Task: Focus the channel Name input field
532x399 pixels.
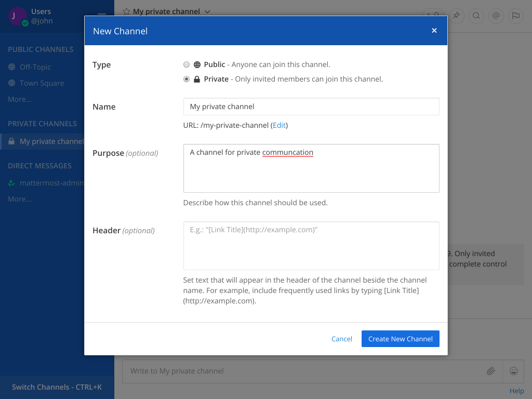Action: (x=311, y=107)
